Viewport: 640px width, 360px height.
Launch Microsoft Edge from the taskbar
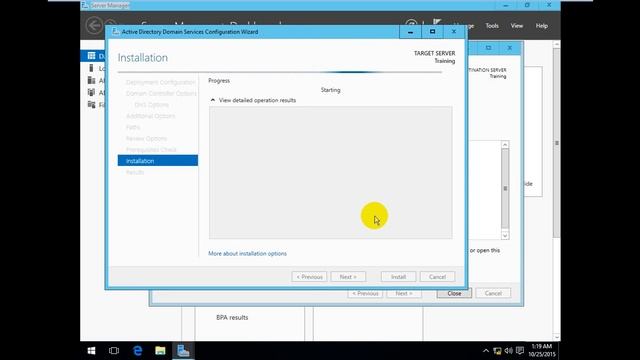click(138, 351)
